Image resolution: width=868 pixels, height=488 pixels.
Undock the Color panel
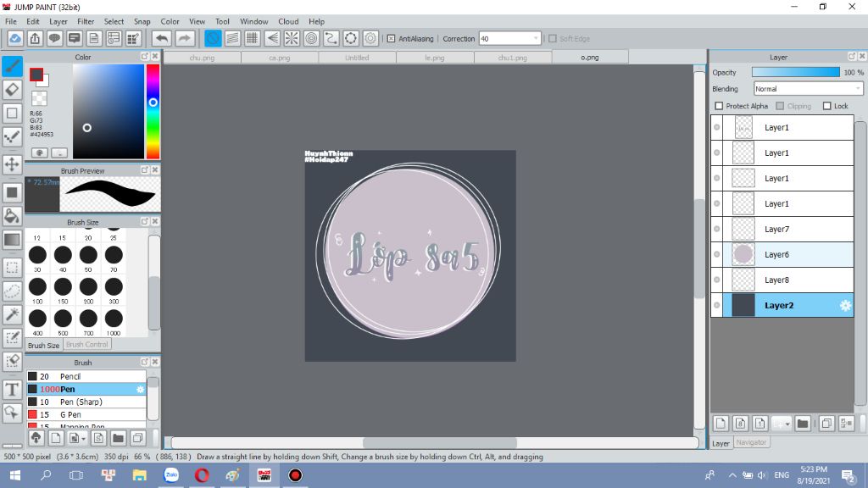pyautogui.click(x=144, y=57)
